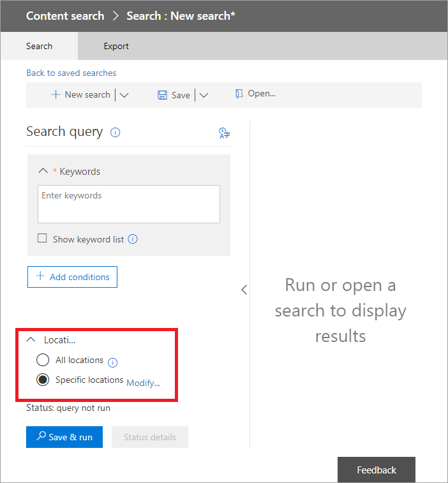Collapse the search query pane arrow
This screenshot has width=448, height=483.
(x=244, y=290)
